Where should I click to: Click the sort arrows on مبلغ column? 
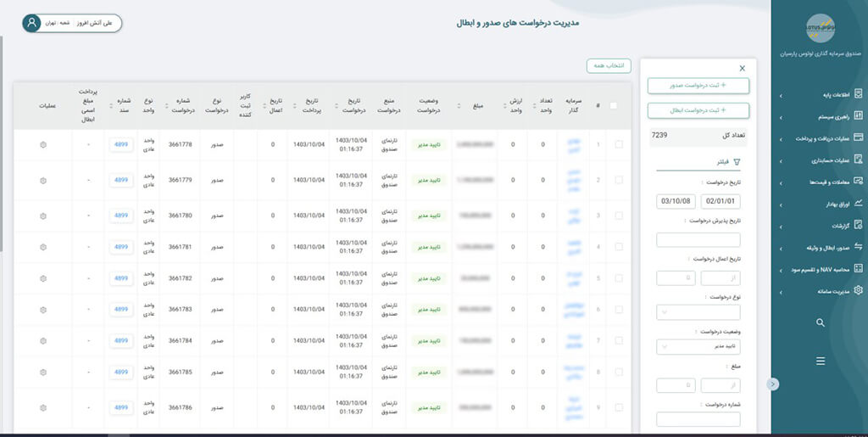pos(459,106)
